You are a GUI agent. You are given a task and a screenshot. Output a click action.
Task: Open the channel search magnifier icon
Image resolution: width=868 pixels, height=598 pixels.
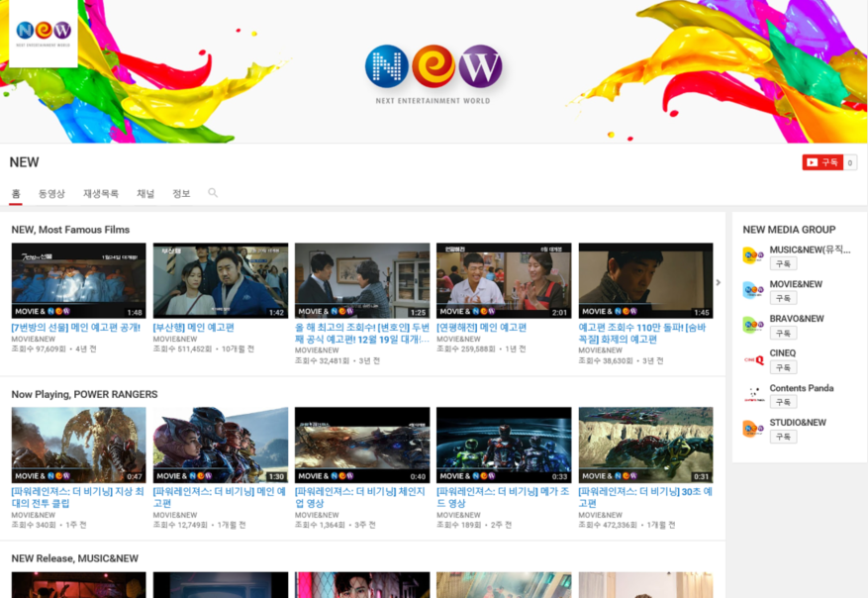213,193
